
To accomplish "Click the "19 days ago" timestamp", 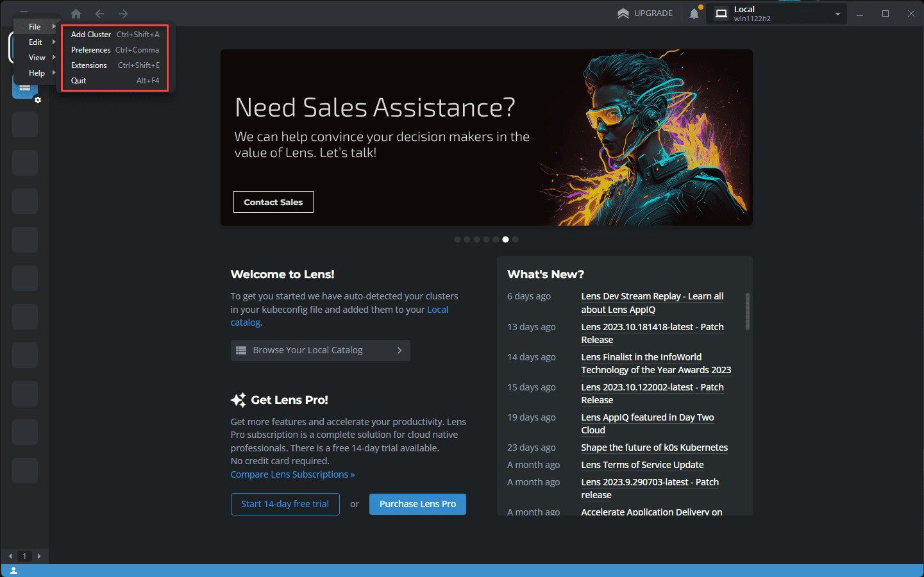I will click(x=532, y=417).
